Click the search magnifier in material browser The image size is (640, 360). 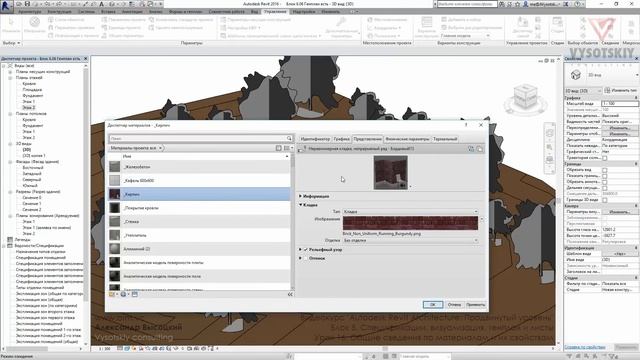[x=289, y=139]
